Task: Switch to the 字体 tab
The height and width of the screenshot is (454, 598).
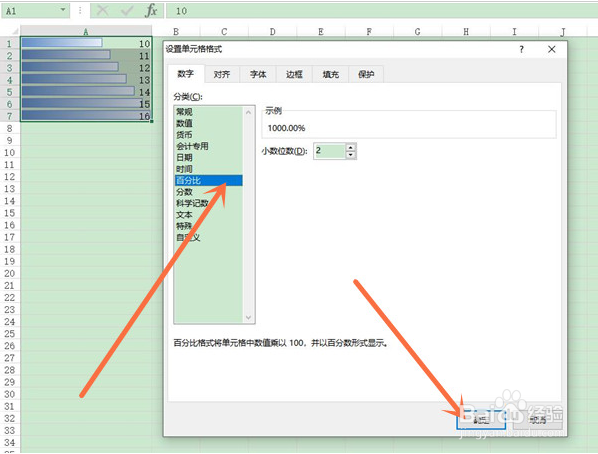Action: 258,74
